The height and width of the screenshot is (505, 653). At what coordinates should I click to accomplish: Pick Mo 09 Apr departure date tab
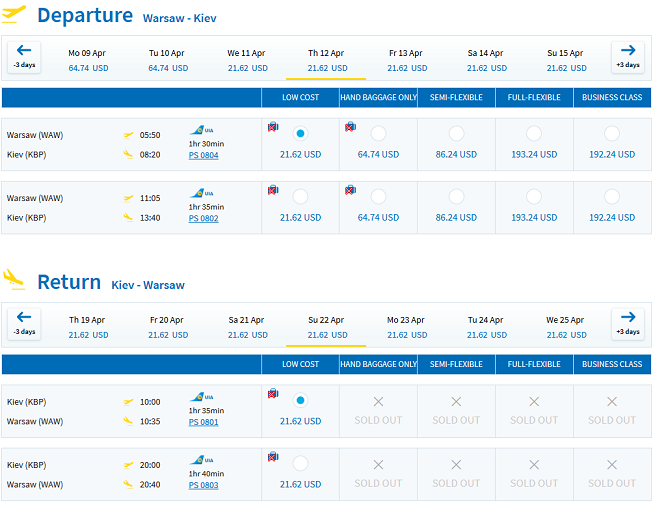87,60
